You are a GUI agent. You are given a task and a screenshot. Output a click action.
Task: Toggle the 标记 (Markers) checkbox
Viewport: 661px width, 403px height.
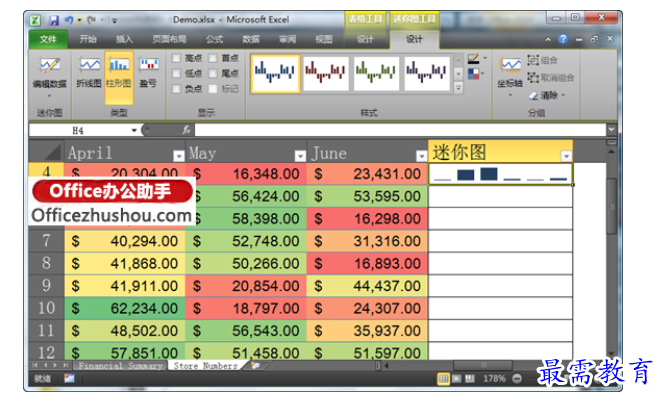click(213, 89)
